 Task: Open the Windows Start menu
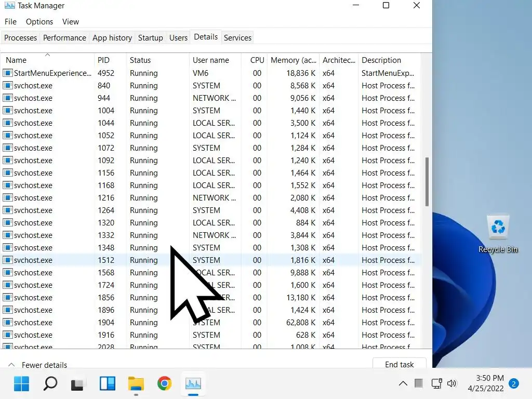pos(21,384)
